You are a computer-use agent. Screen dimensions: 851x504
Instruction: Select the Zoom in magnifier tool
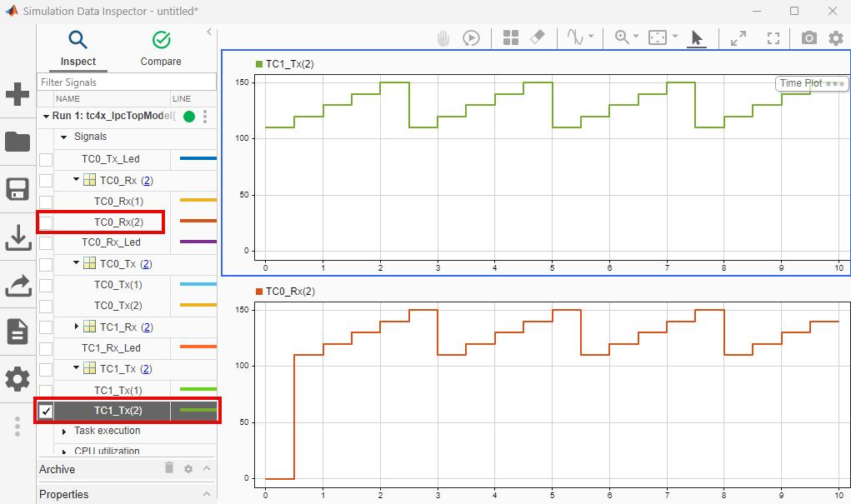click(x=622, y=37)
